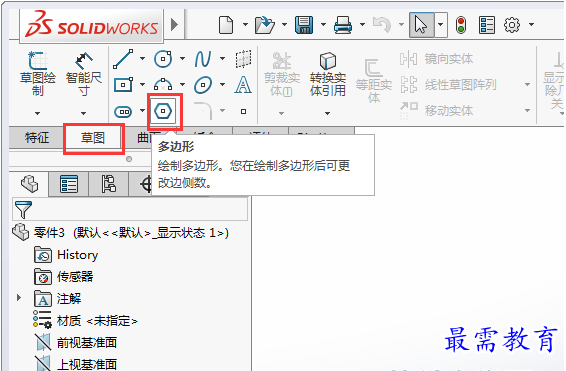Click the feature tree filter field

[x=130, y=209]
